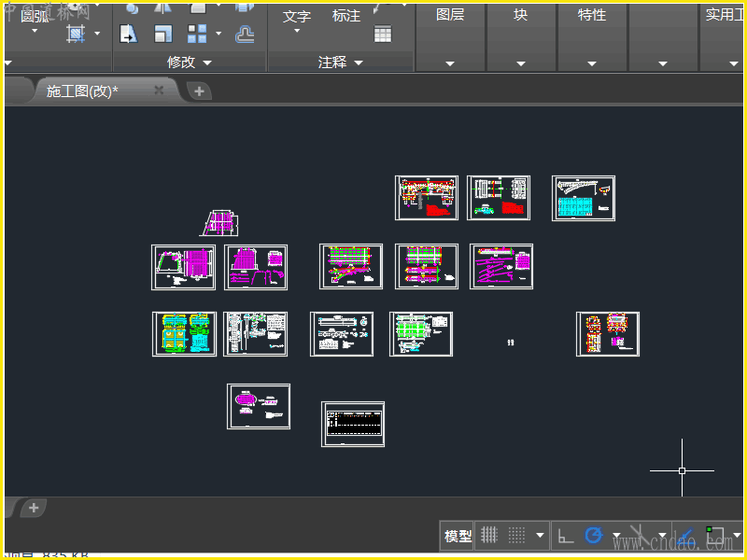The height and width of the screenshot is (560, 747).
Task: Click the 标注 dimension tool
Action: pos(345,16)
